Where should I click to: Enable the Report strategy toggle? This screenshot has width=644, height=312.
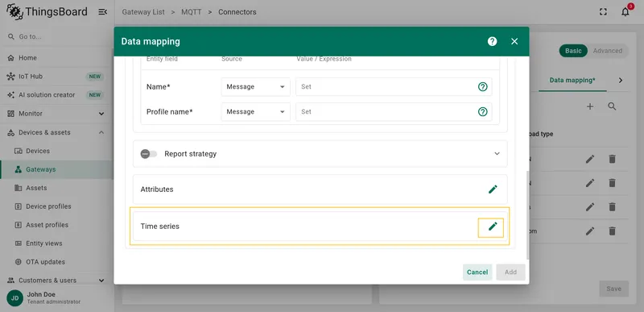(149, 154)
